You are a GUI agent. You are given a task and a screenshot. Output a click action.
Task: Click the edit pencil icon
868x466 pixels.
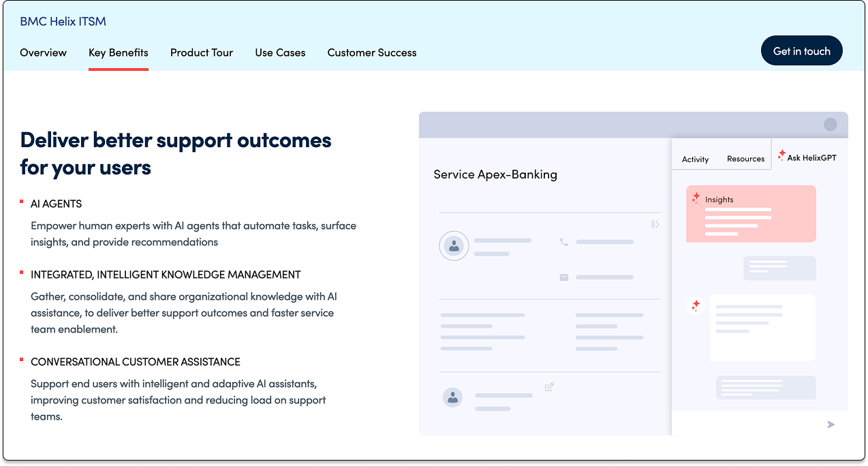pyautogui.click(x=549, y=386)
